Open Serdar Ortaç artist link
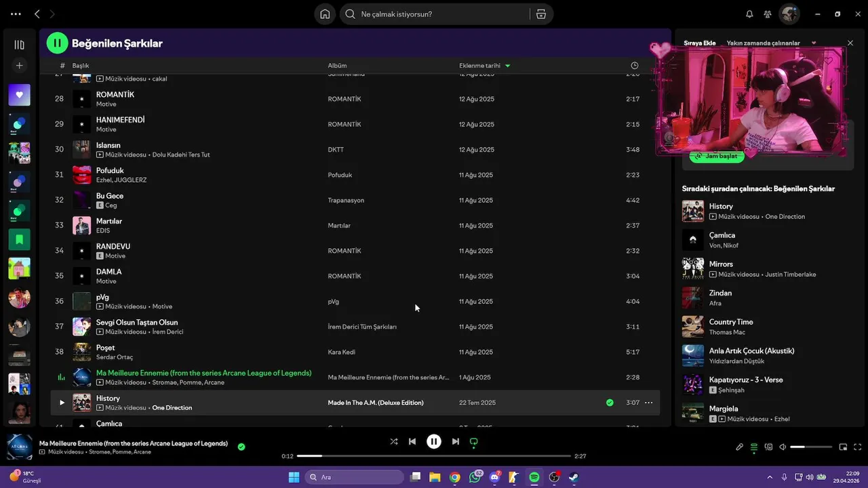The height and width of the screenshot is (488, 868). [115, 357]
